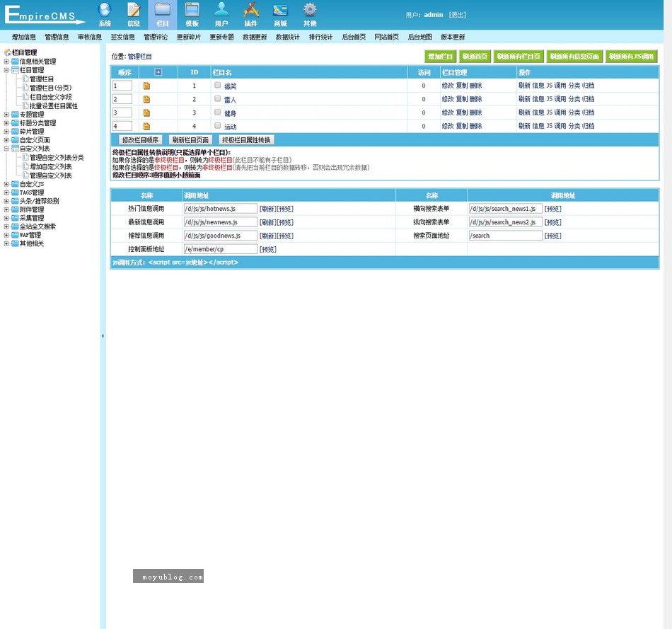Expand the 碎片管理 tree node
Screen dimensions: 672x629
click(6, 132)
